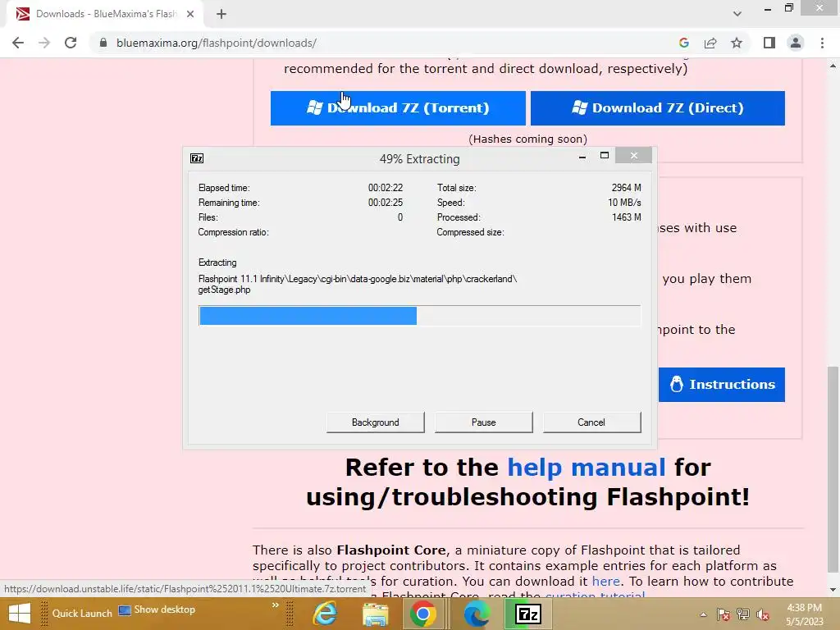
Task: Click the Speed value 10 MB/s
Action: 624,203
